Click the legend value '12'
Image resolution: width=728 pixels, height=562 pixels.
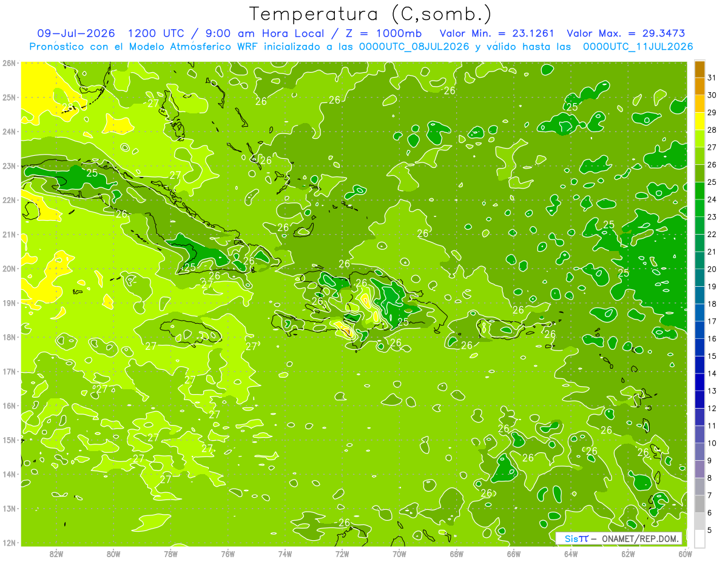712,408
